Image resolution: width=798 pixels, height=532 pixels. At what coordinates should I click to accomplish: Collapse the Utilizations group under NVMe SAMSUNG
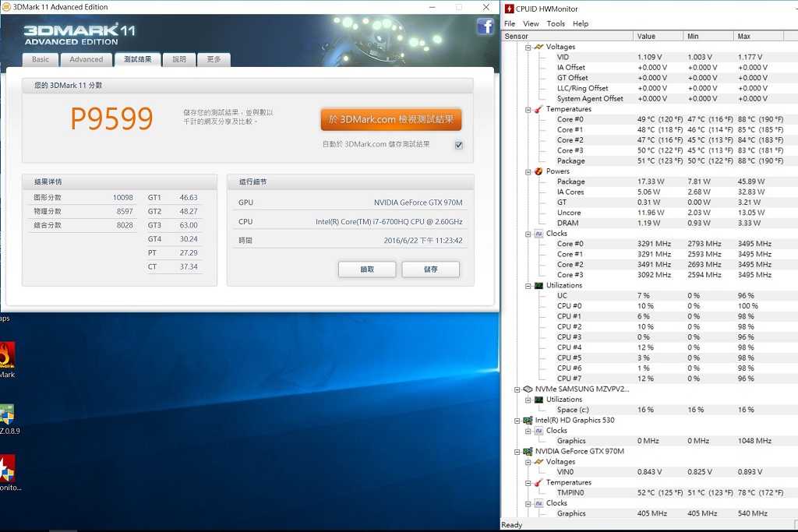click(x=528, y=400)
